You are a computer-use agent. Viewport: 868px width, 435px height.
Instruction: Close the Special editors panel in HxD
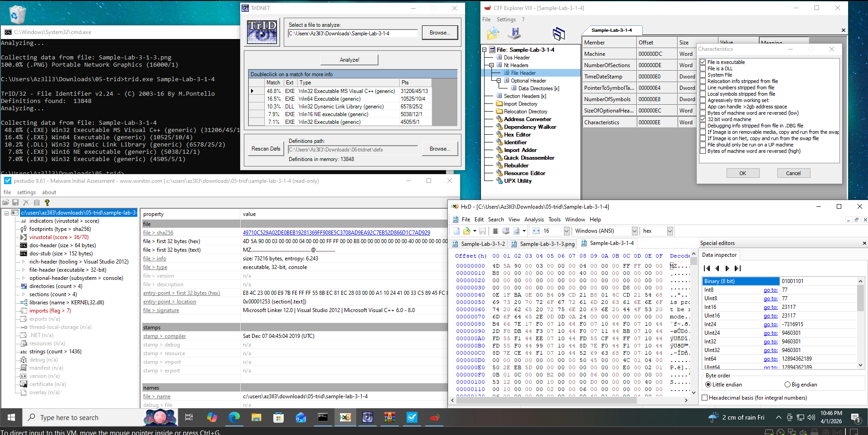click(x=864, y=244)
